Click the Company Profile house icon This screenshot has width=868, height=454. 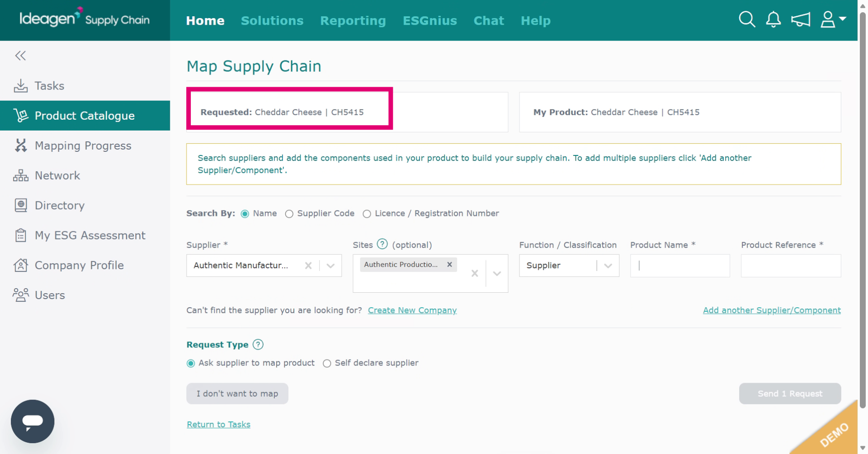tap(21, 265)
